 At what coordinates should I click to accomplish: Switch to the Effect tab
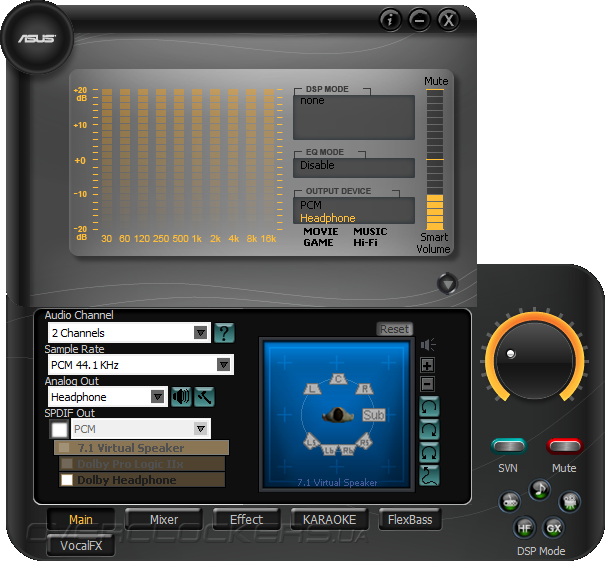tap(246, 519)
